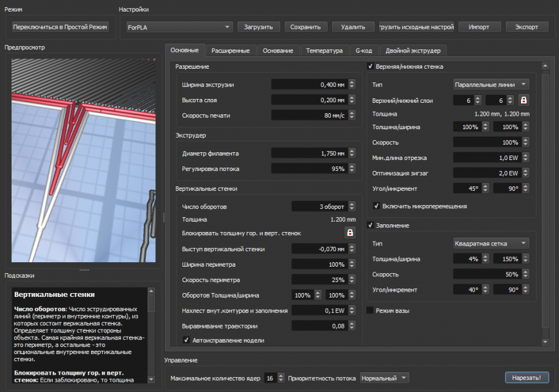
Task: Toggle the Верхняя/нижняя стенка checkbox
Action: [370, 66]
